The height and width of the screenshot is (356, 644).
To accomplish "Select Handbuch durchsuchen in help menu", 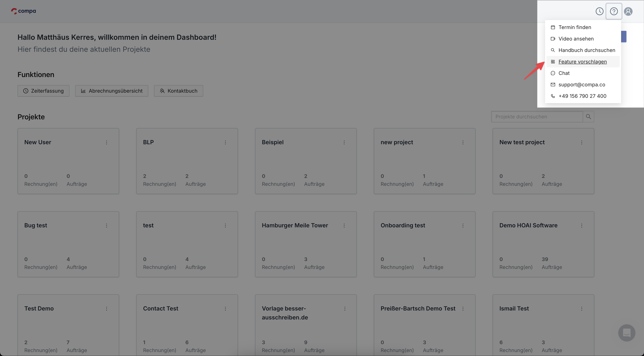I will tap(587, 50).
